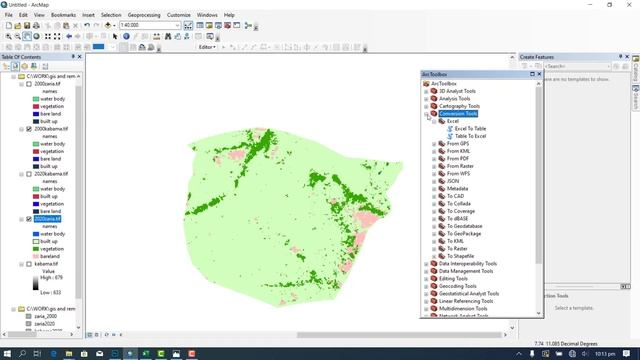This screenshot has width=640, height=360.
Task: Open the Customize menu
Action: (178, 15)
